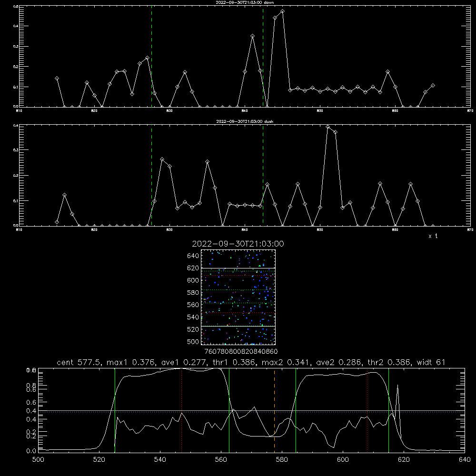This screenshot has height=476, width=476.
Task: Click the highest diamond marker in the dusk plot
Action: pyautogui.click(x=327, y=127)
